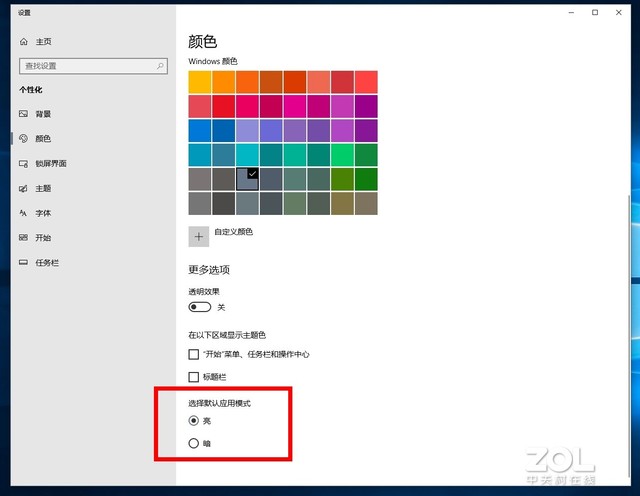Click the 开始 start settings icon
640x496 pixels.
(24, 238)
